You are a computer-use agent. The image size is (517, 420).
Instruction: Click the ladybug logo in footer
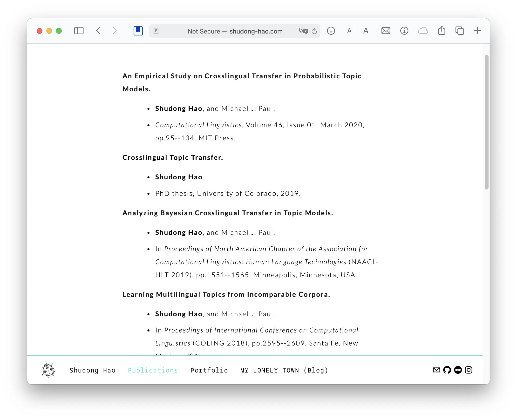click(x=49, y=370)
